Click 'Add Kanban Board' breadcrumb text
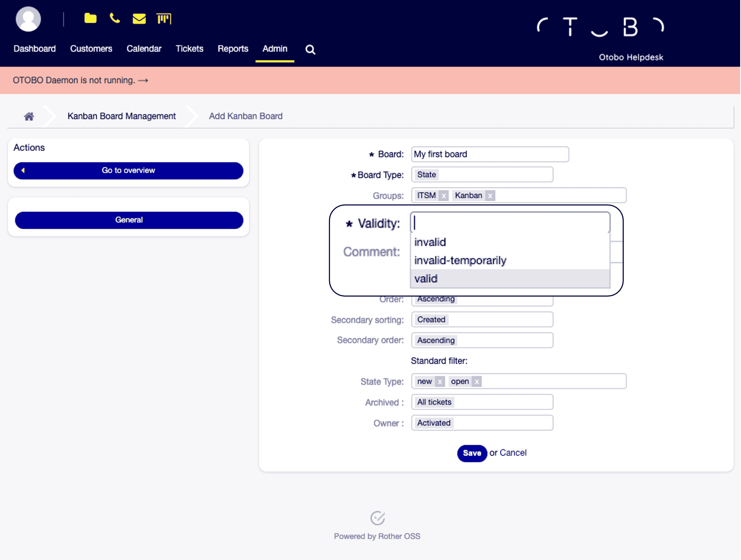 point(246,116)
